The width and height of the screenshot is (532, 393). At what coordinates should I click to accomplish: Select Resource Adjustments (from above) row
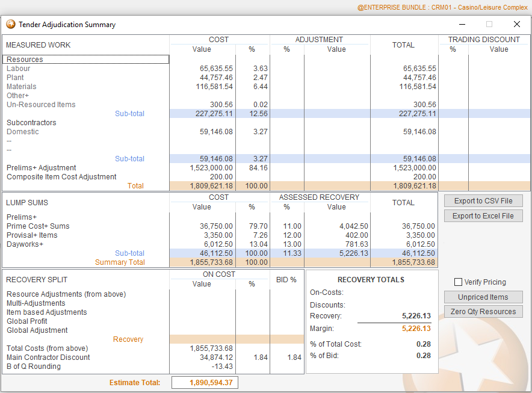(x=66, y=294)
